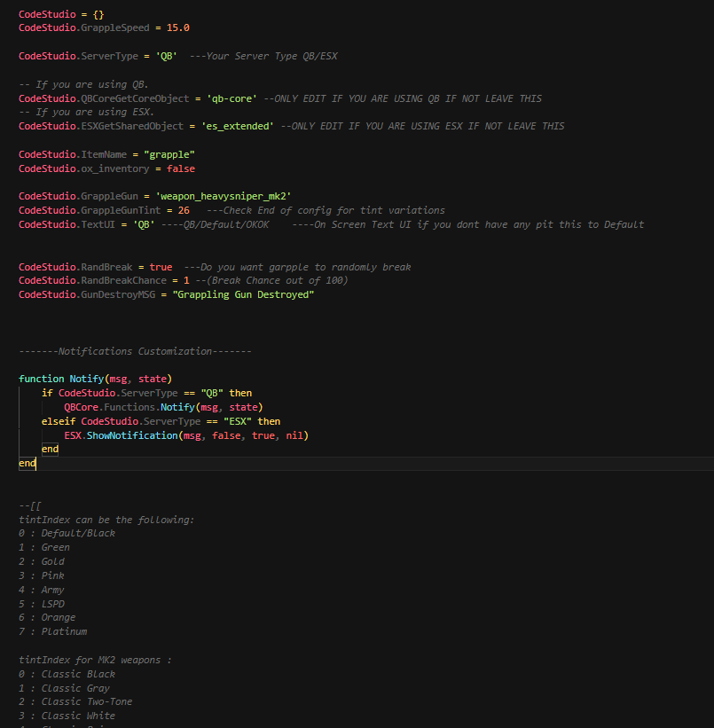The image size is (714, 728).
Task: Click the "grapple" ItemName string
Action: pyautogui.click(x=169, y=154)
